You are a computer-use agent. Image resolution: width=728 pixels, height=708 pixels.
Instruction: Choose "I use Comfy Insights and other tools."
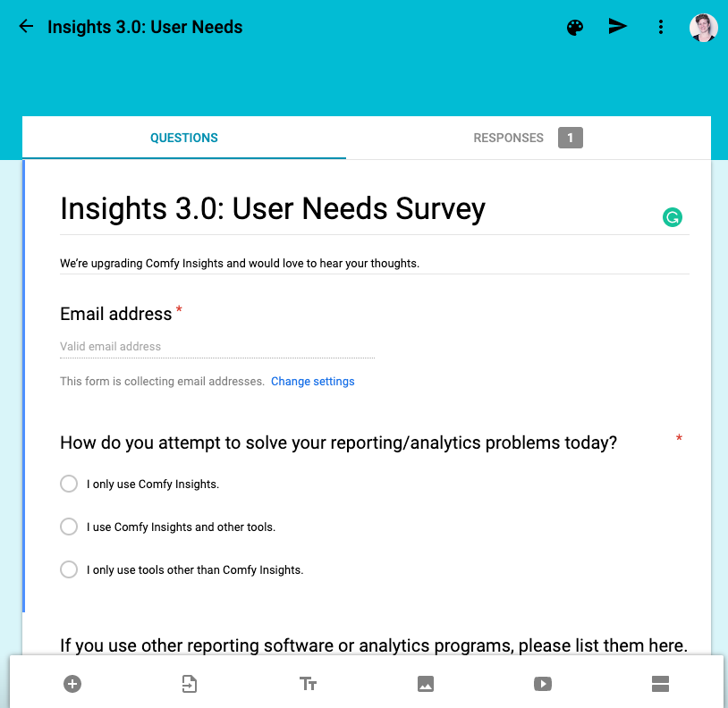pyautogui.click(x=69, y=527)
